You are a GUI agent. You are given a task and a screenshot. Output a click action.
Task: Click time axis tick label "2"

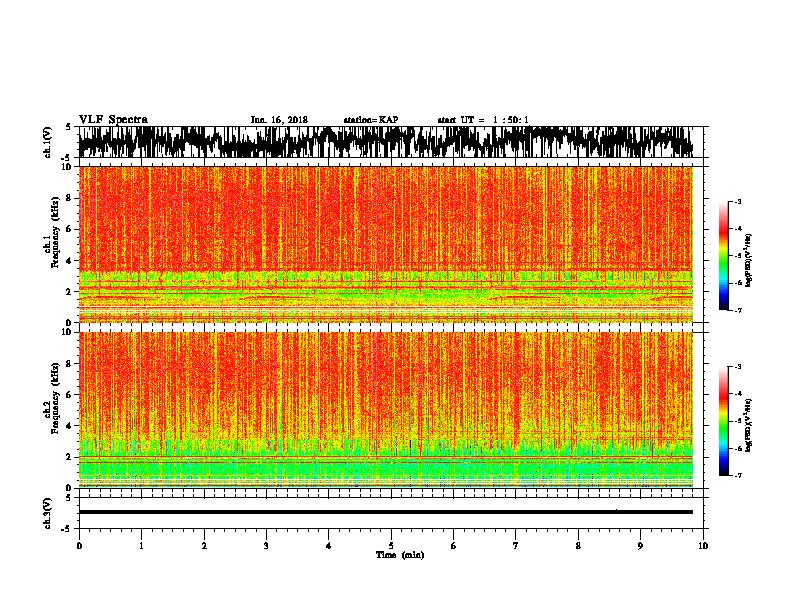click(x=204, y=546)
